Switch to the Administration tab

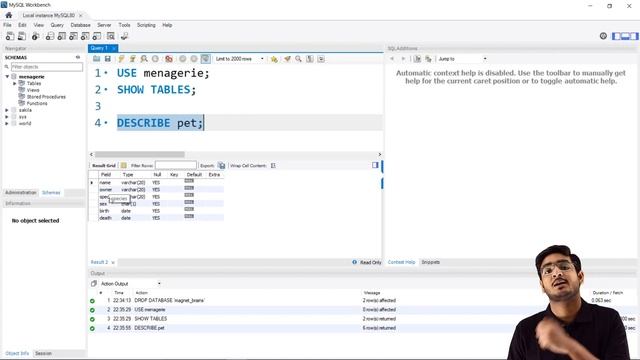click(x=20, y=193)
